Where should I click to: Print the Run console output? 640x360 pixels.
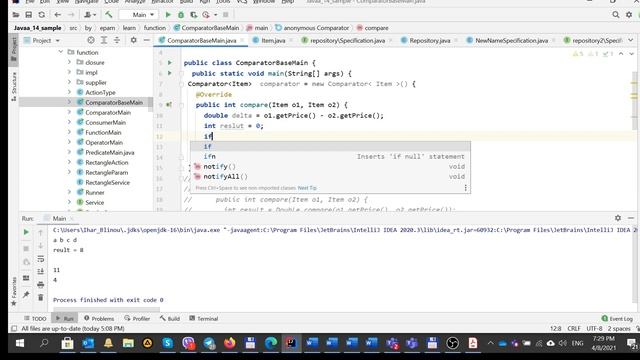click(40, 284)
